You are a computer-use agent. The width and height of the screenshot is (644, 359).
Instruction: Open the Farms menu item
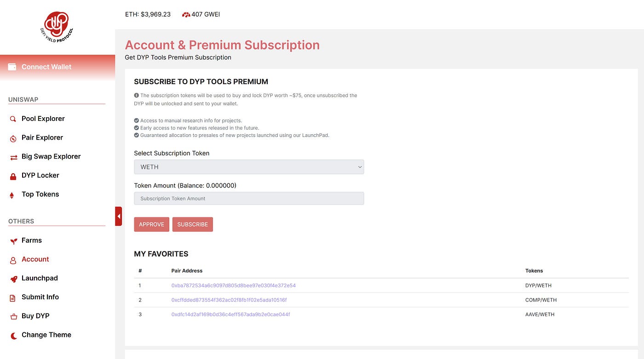(x=31, y=240)
